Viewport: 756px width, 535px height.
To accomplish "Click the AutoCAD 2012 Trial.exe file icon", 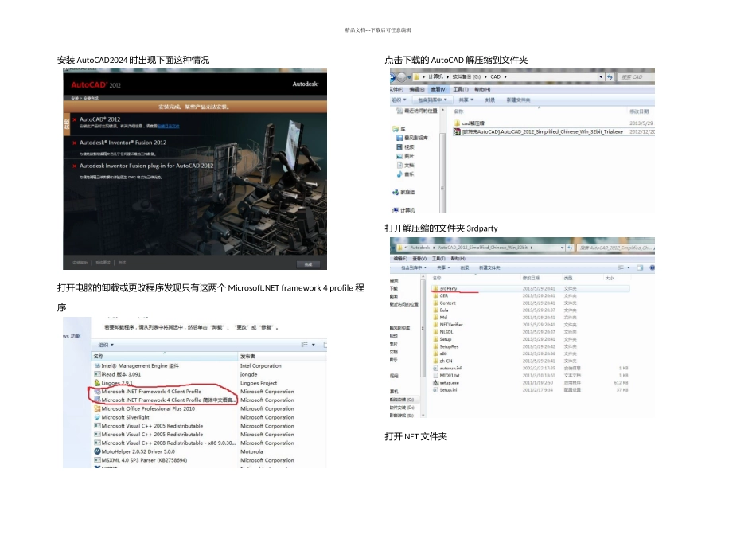I will [x=458, y=132].
